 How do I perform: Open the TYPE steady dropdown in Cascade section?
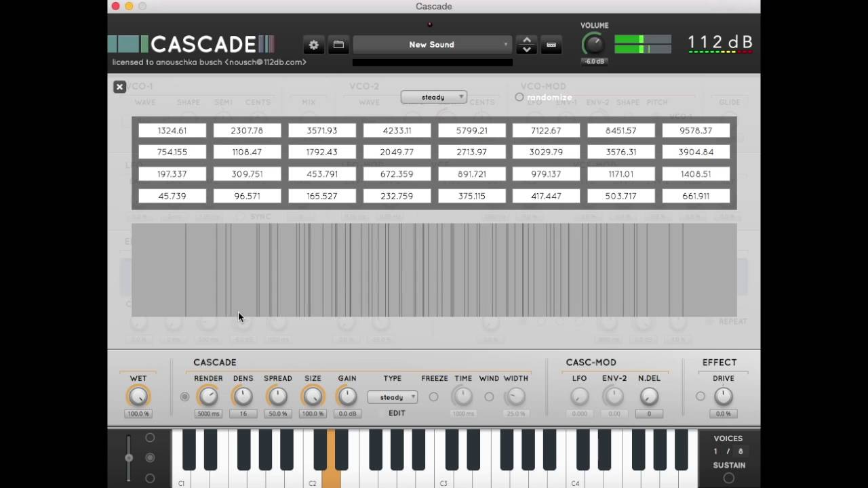pyautogui.click(x=392, y=397)
